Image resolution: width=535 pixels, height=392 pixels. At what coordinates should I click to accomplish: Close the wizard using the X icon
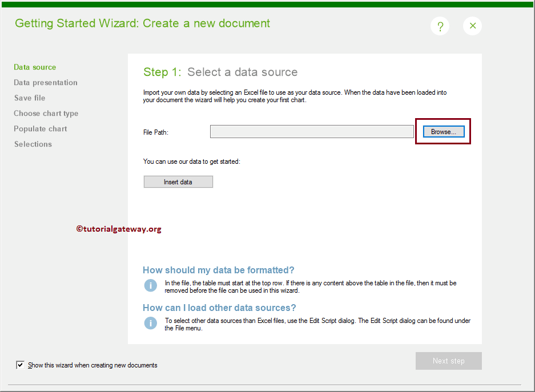point(472,26)
